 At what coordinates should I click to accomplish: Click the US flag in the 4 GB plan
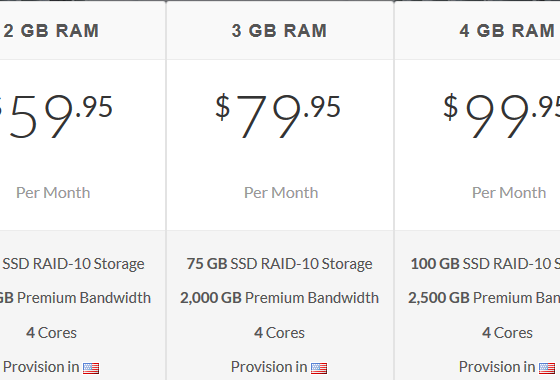(547, 368)
